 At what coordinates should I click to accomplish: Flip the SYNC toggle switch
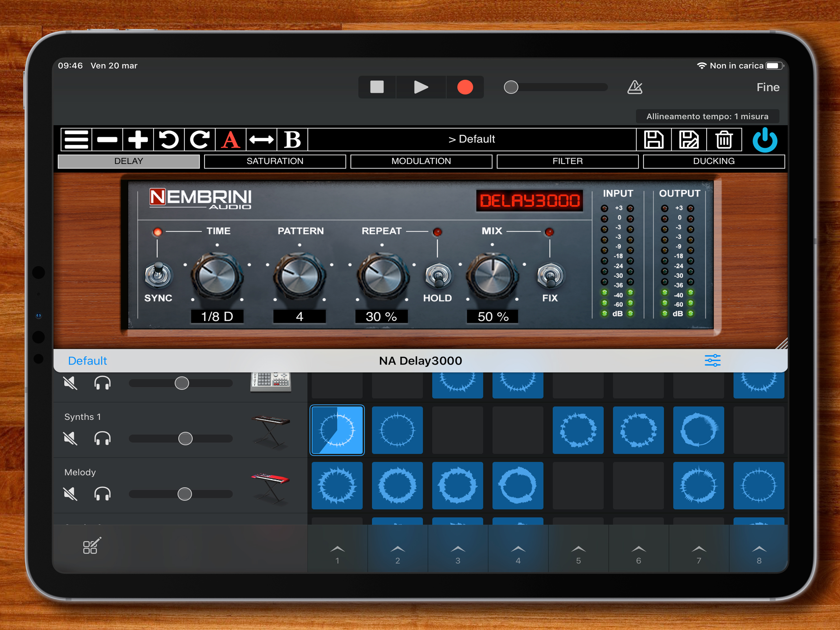click(x=158, y=274)
